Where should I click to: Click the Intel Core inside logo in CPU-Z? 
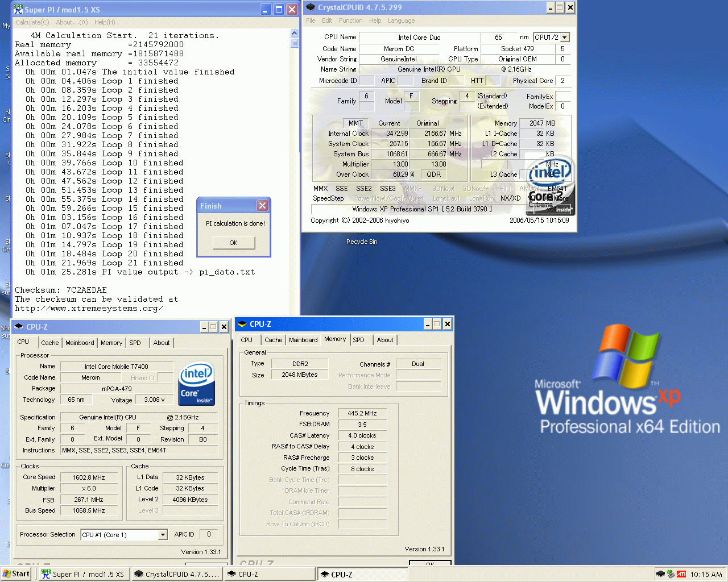pyautogui.click(x=196, y=384)
